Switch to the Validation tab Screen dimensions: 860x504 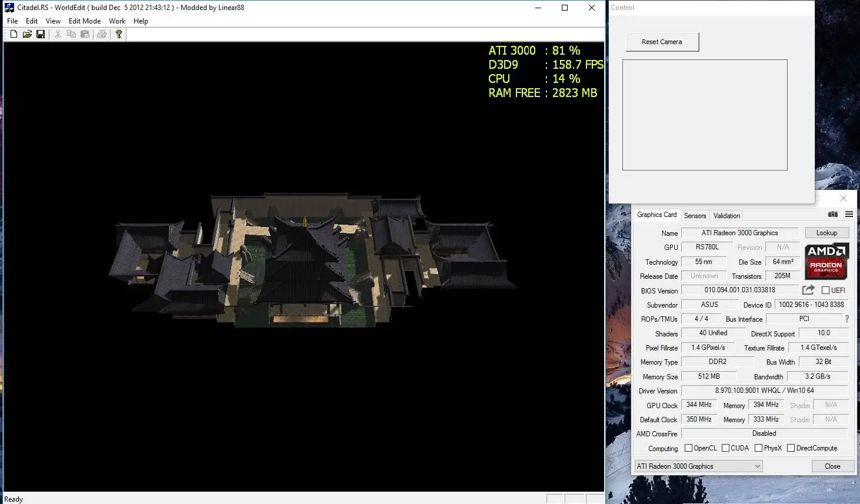pyautogui.click(x=726, y=216)
